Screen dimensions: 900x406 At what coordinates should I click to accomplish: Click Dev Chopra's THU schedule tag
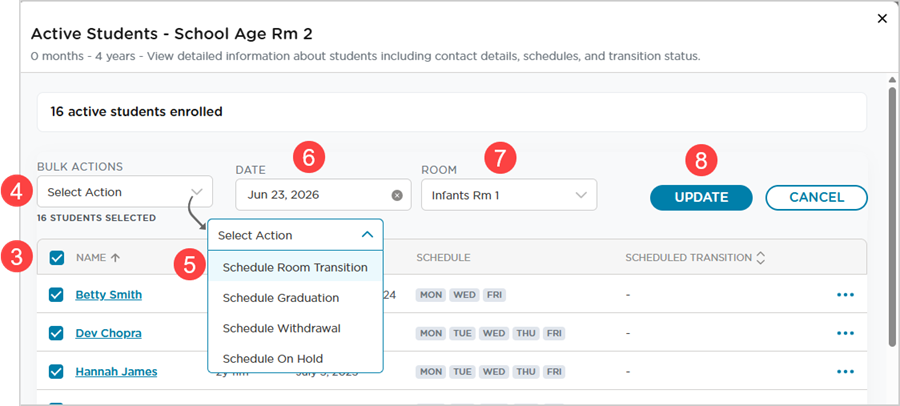(525, 333)
